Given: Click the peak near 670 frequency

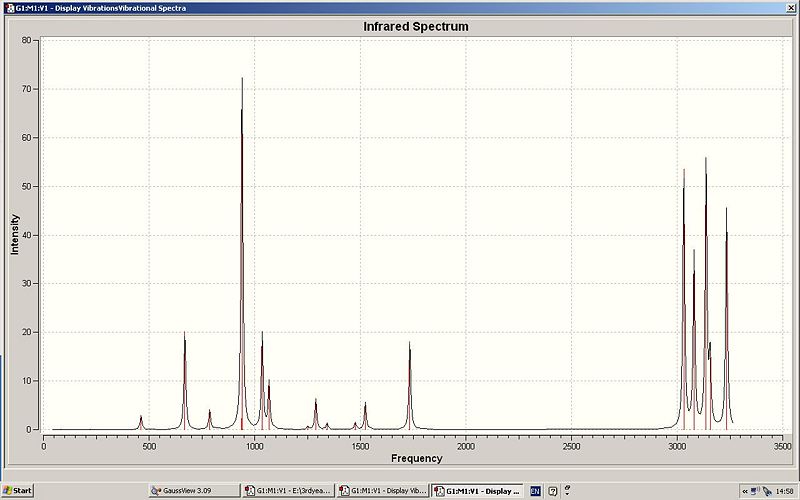Looking at the screenshot, I should click(185, 383).
